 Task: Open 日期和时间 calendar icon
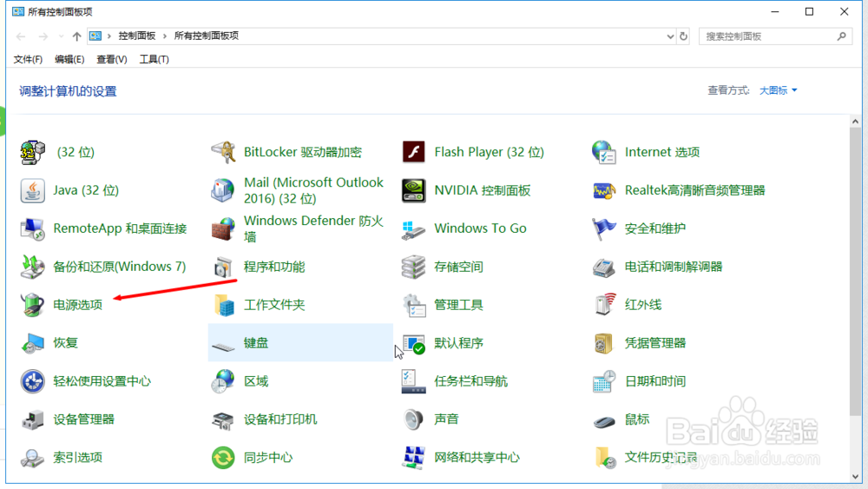click(x=604, y=381)
